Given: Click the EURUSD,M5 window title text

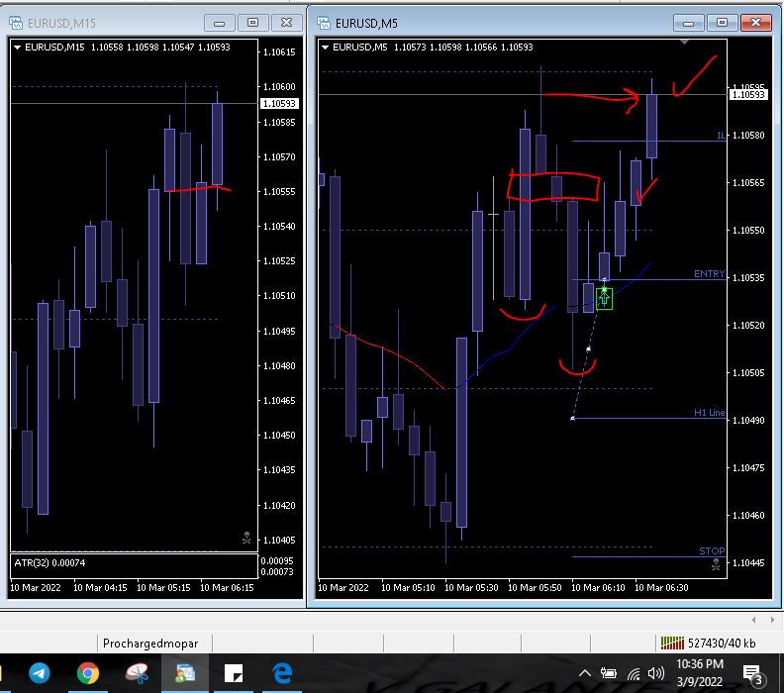Looking at the screenshot, I should tap(366, 23).
